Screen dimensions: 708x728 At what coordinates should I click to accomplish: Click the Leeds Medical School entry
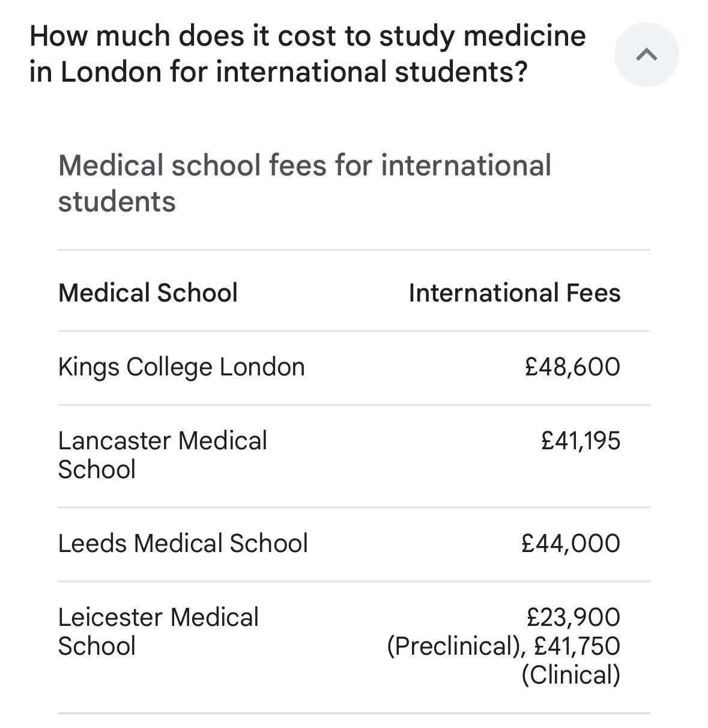point(183,543)
